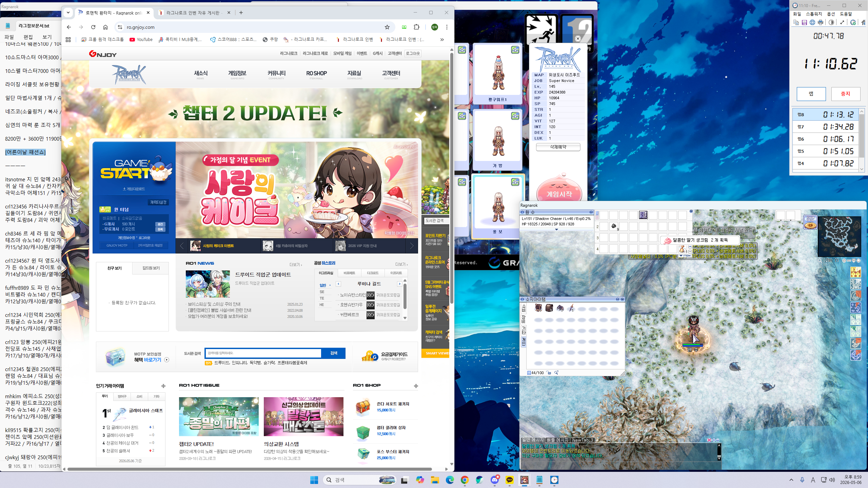Select the SE server option
868x488 pixels.
322,292
